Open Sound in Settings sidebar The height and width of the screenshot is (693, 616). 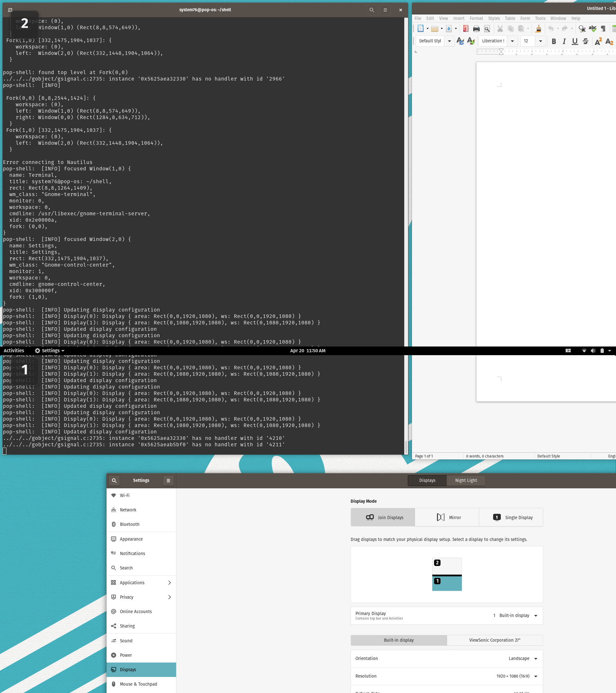(x=141, y=641)
